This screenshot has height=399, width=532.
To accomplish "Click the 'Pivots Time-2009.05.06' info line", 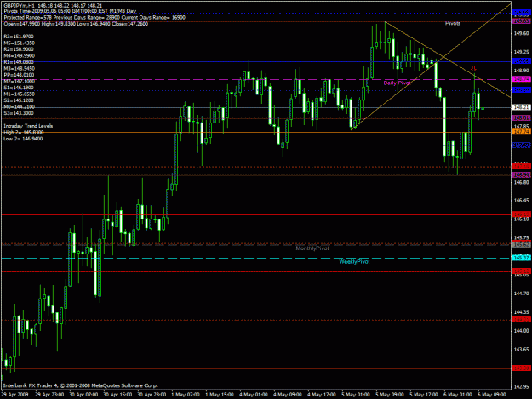I will click(70, 12).
